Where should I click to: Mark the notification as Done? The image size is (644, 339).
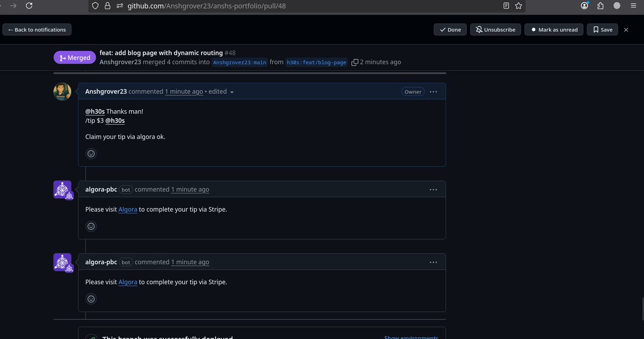tap(450, 30)
